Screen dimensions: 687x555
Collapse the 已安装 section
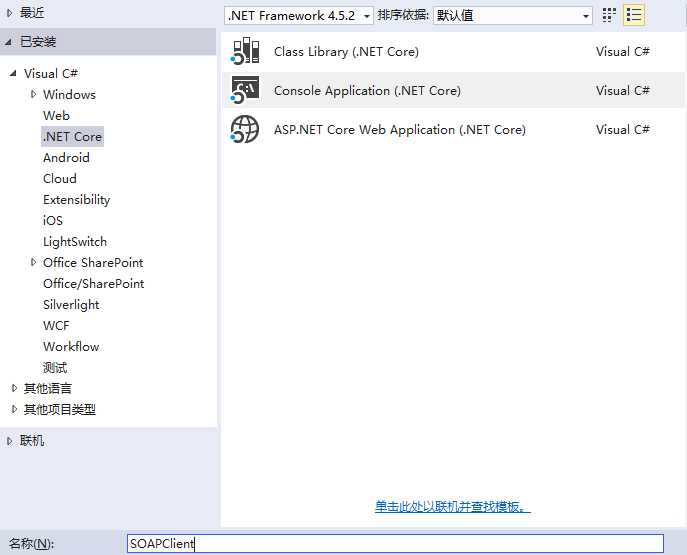pos(9,42)
